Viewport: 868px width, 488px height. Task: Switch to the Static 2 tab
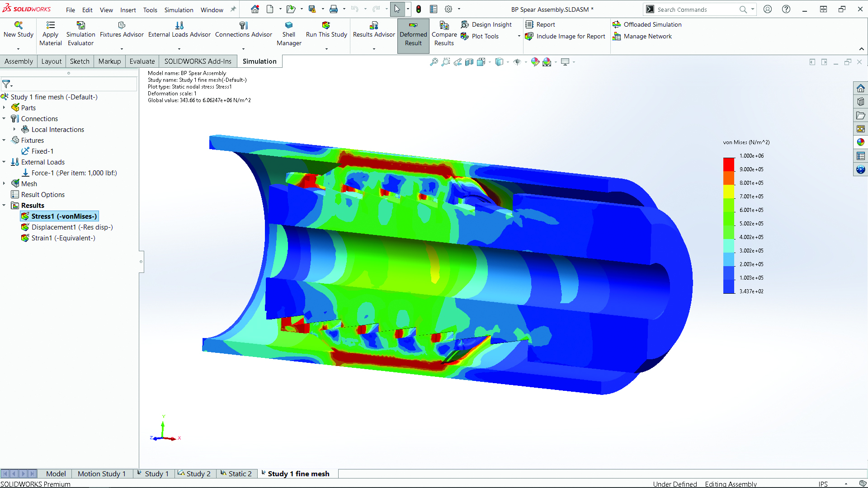pos(236,474)
